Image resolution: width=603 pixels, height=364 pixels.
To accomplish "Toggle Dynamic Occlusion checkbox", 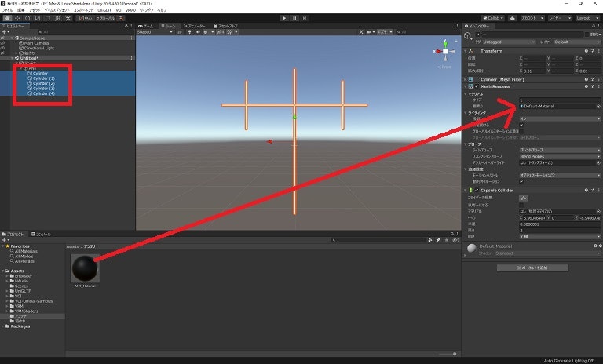I will point(521,181).
